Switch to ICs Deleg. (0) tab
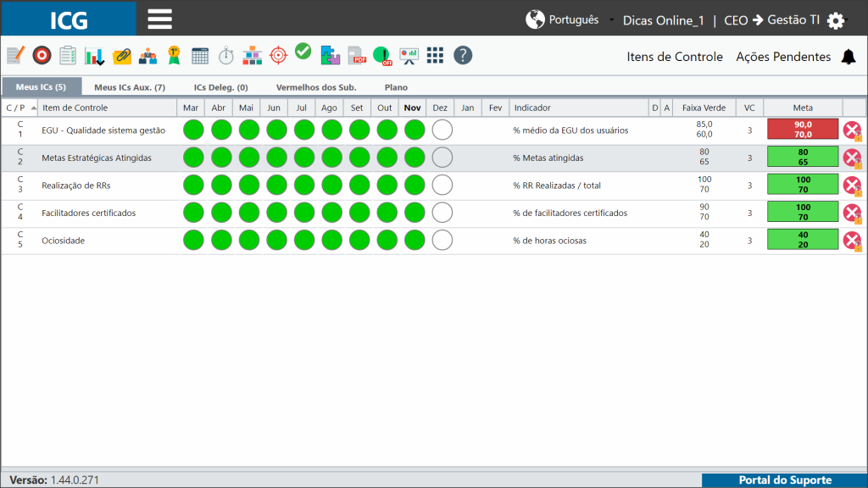The height and width of the screenshot is (488, 868). point(221,87)
